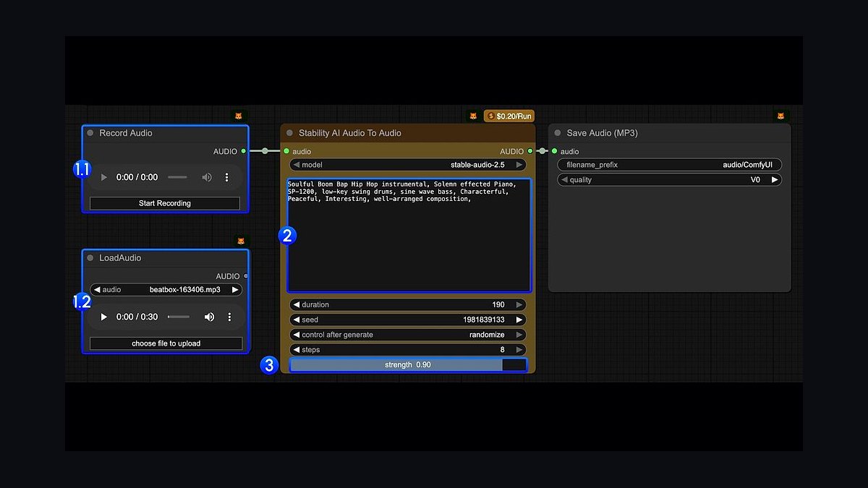The height and width of the screenshot is (488, 868).
Task: Open the model dropdown showing stable-audio-2.5
Action: pos(408,165)
